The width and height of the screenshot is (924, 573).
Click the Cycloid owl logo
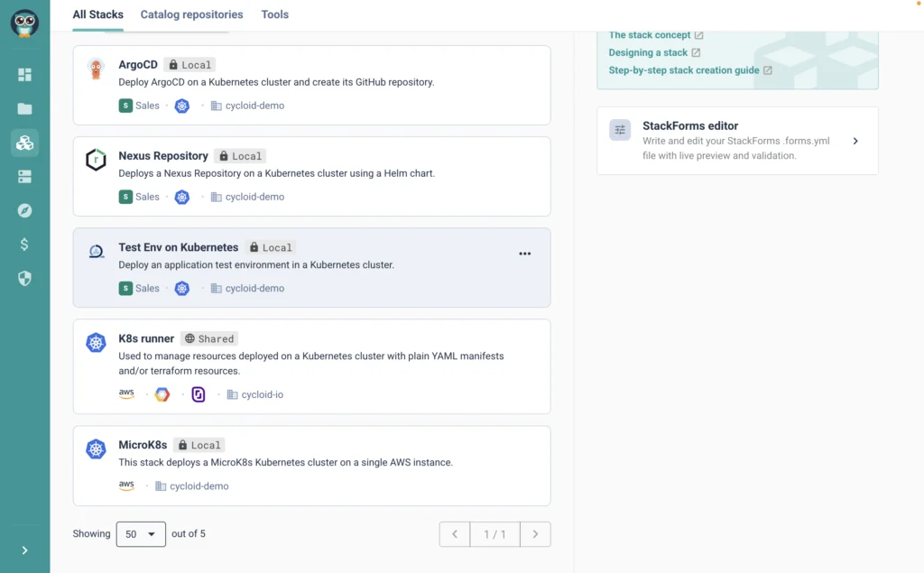click(24, 23)
